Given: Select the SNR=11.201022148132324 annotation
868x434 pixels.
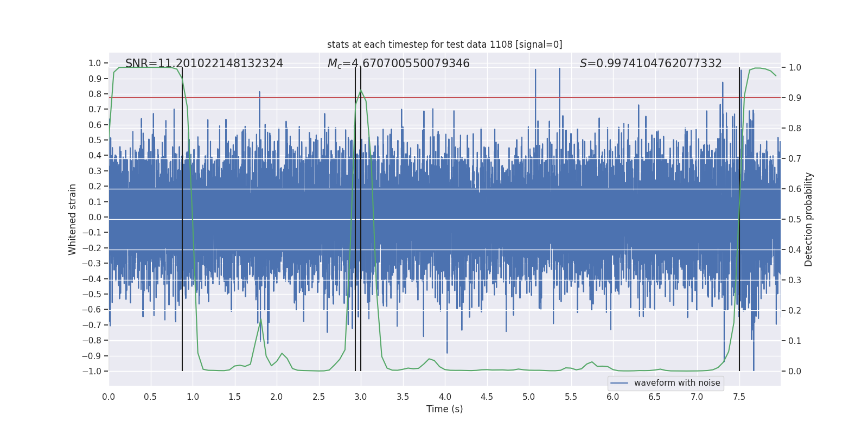Looking at the screenshot, I should [204, 63].
